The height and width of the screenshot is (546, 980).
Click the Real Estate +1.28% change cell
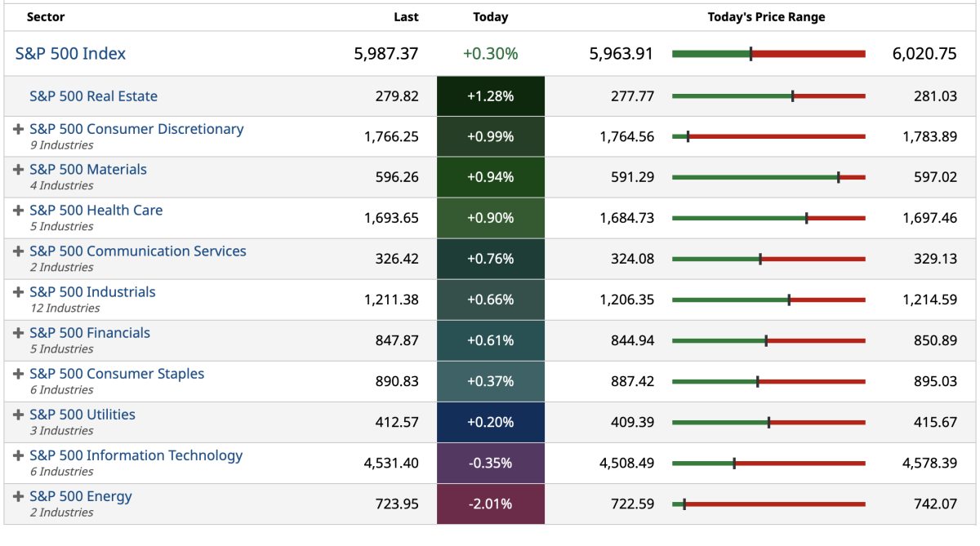(490, 96)
